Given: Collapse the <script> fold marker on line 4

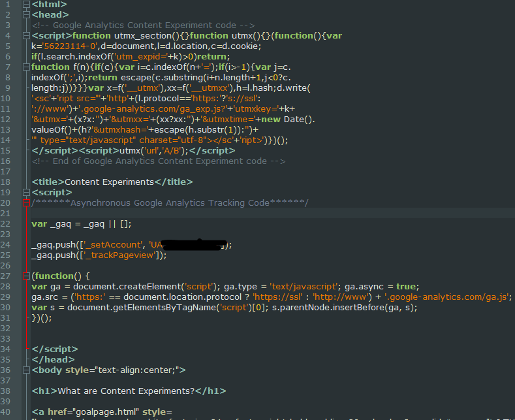Looking at the screenshot, I should [x=26, y=35].
